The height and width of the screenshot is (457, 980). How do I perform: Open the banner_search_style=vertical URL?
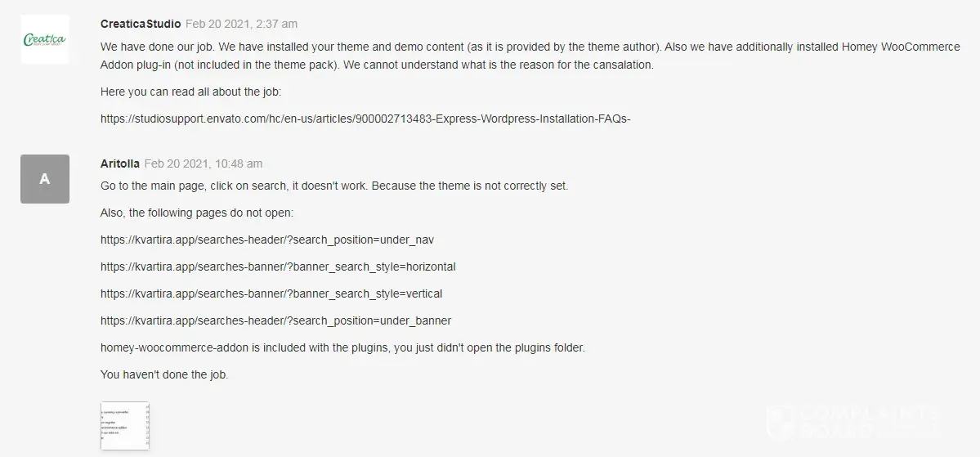(x=271, y=293)
